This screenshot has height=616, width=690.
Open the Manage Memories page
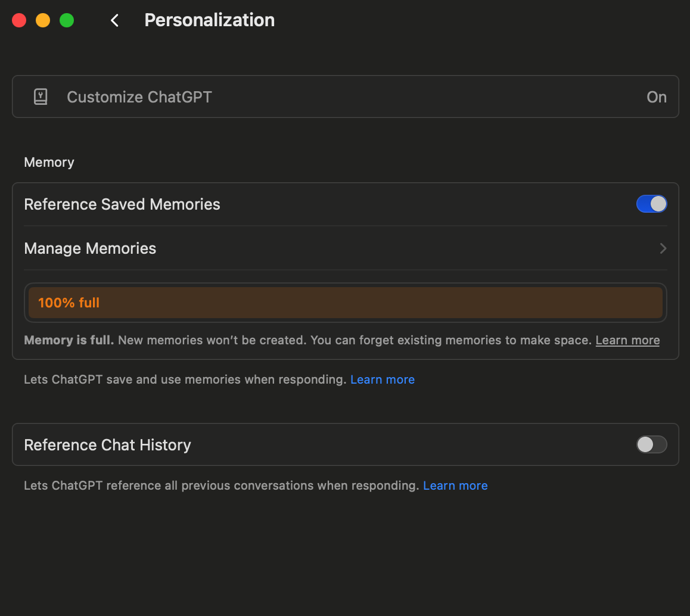[x=89, y=248]
